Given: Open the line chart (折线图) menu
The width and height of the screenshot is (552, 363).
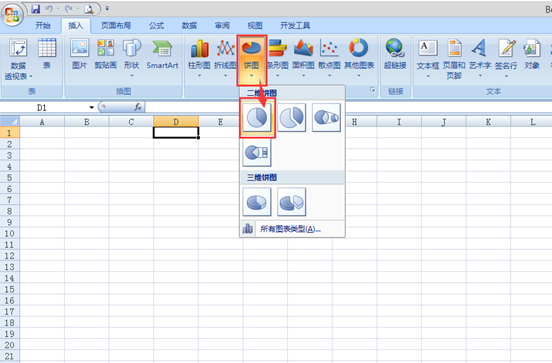Looking at the screenshot, I should pos(225,58).
